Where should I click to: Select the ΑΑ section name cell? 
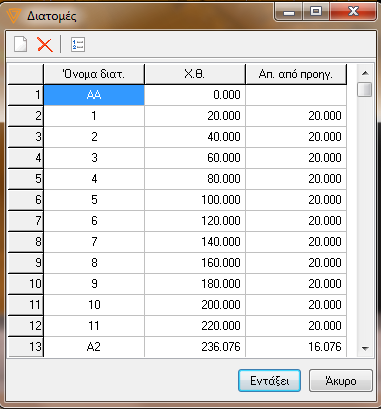94,95
